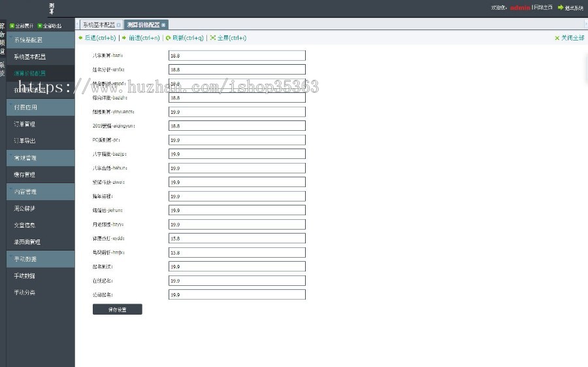The image size is (588, 367).
Task: Close the 测算价格配置 tab via its x icon
Action: 164,25
